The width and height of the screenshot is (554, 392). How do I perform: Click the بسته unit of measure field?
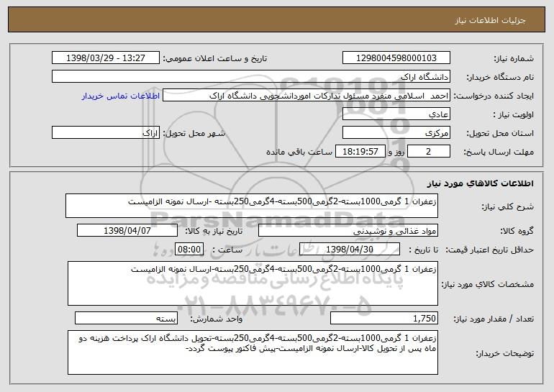coord(126,318)
